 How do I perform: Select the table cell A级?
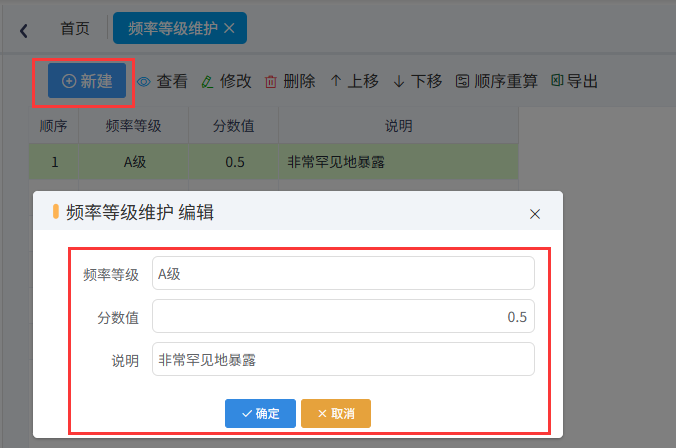134,162
